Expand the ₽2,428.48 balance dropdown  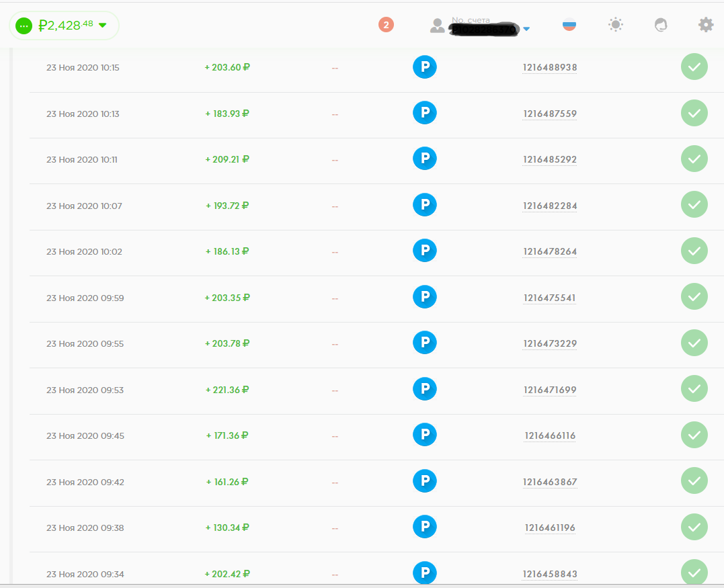(x=103, y=26)
